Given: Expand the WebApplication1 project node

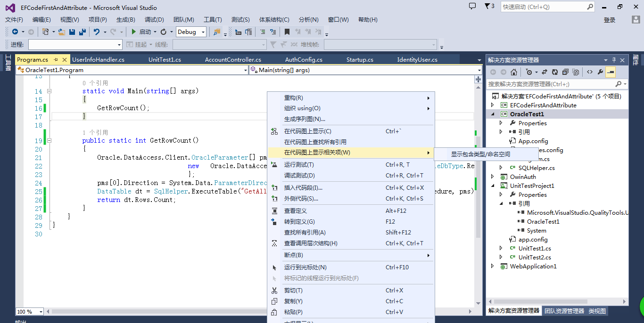Looking at the screenshot, I should (493, 266).
